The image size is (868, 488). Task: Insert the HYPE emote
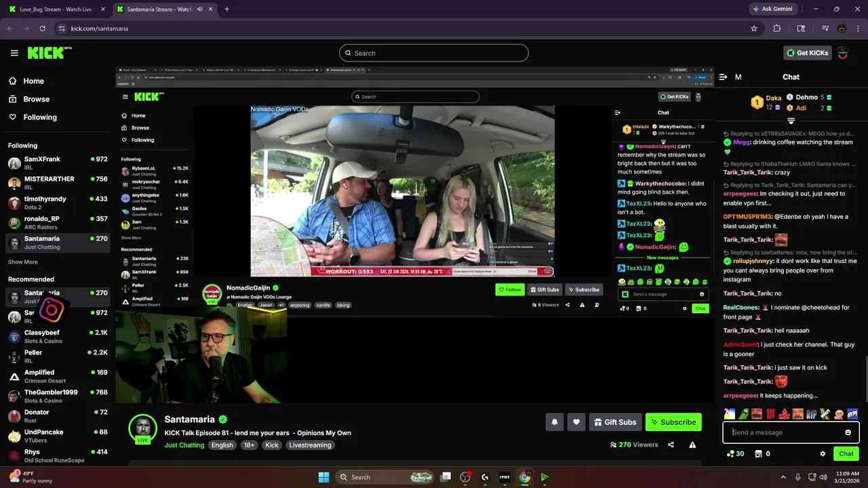tap(852, 413)
